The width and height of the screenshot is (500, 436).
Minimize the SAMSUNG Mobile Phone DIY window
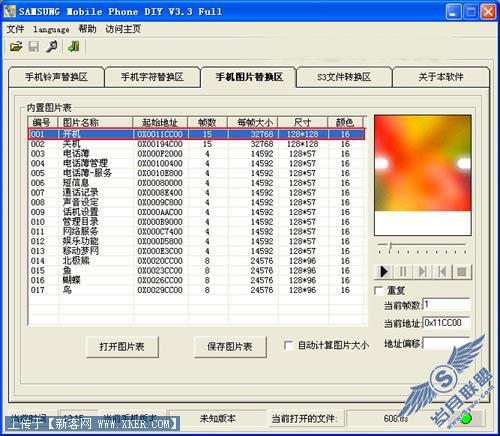pos(453,12)
